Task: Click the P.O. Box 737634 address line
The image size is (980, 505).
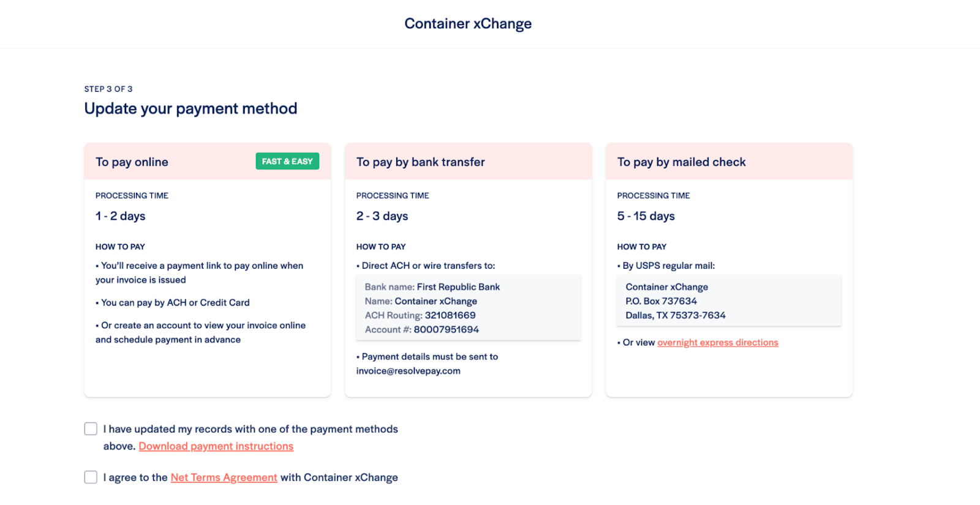Action: pyautogui.click(x=661, y=301)
